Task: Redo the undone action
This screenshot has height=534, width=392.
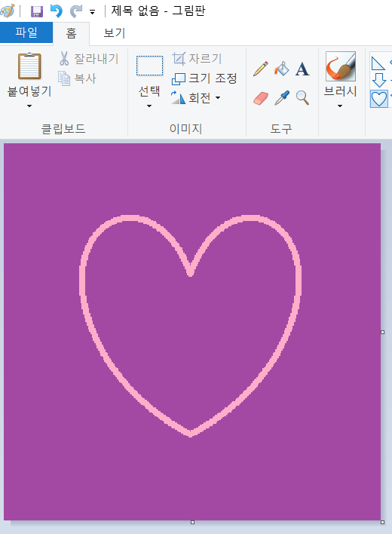Action: point(76,11)
